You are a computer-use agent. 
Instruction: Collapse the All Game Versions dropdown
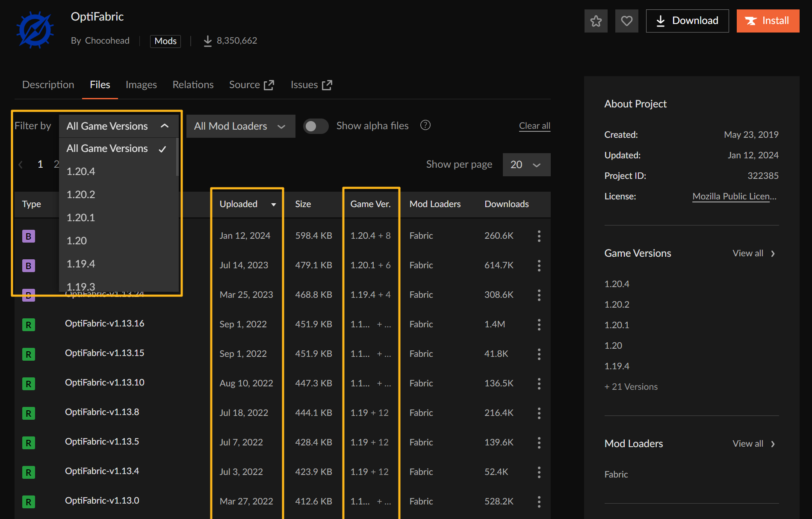tap(118, 126)
